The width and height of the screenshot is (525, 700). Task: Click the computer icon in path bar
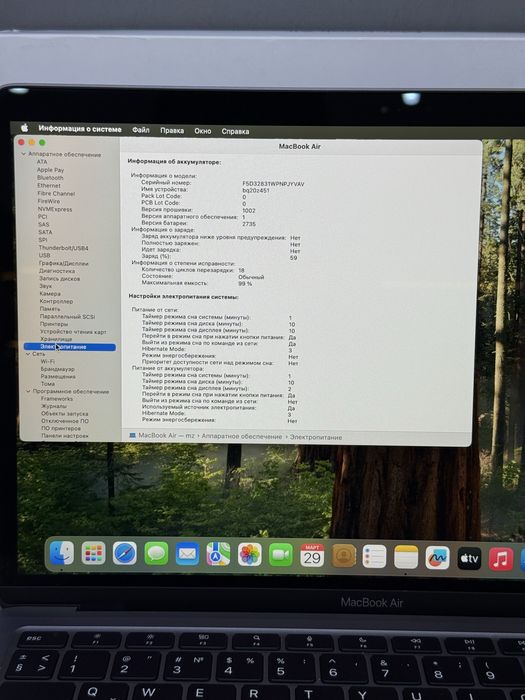point(133,435)
